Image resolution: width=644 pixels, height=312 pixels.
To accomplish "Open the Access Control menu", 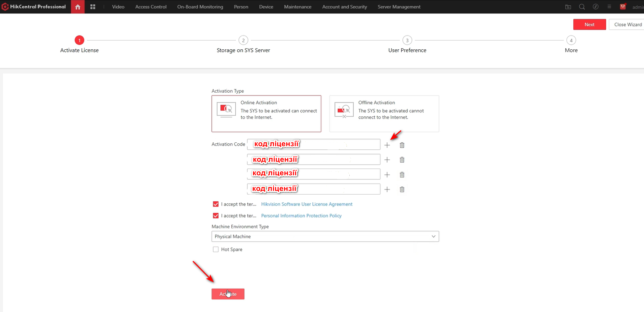I will pyautogui.click(x=151, y=7).
